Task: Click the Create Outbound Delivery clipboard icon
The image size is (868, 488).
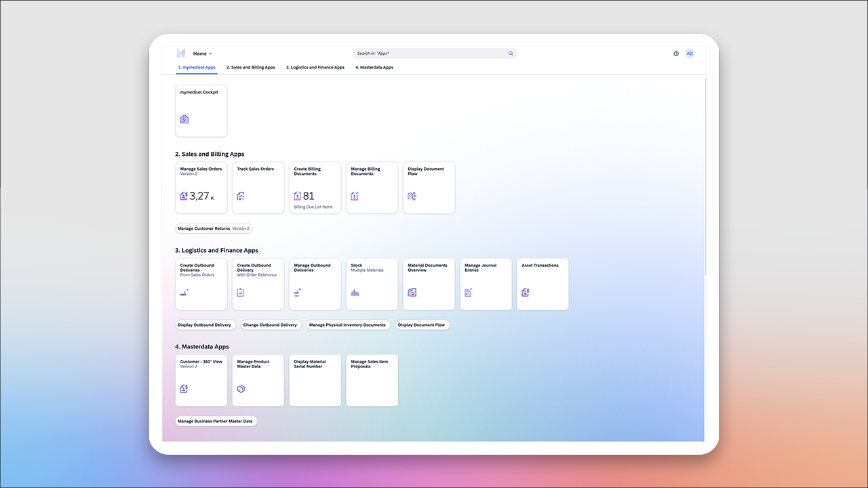Action: point(241,292)
